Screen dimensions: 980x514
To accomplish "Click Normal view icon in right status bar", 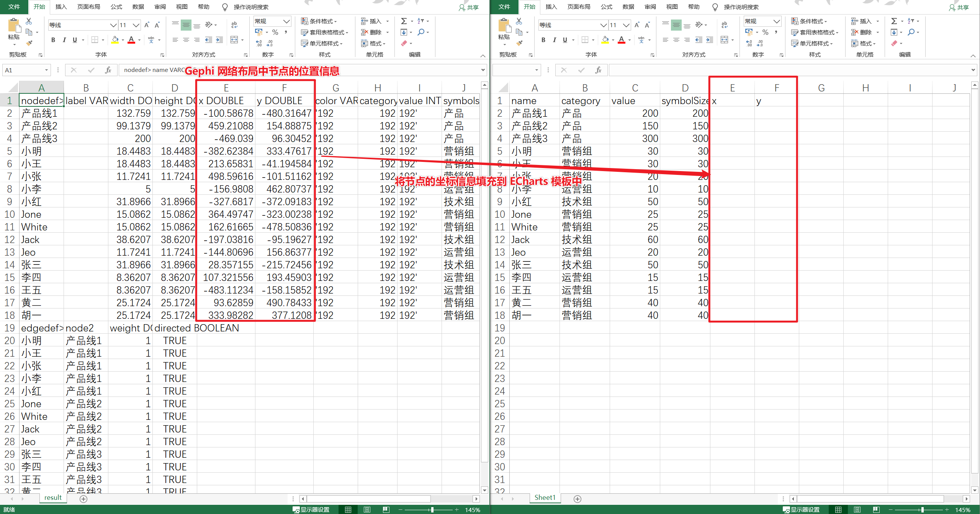I will (x=838, y=509).
